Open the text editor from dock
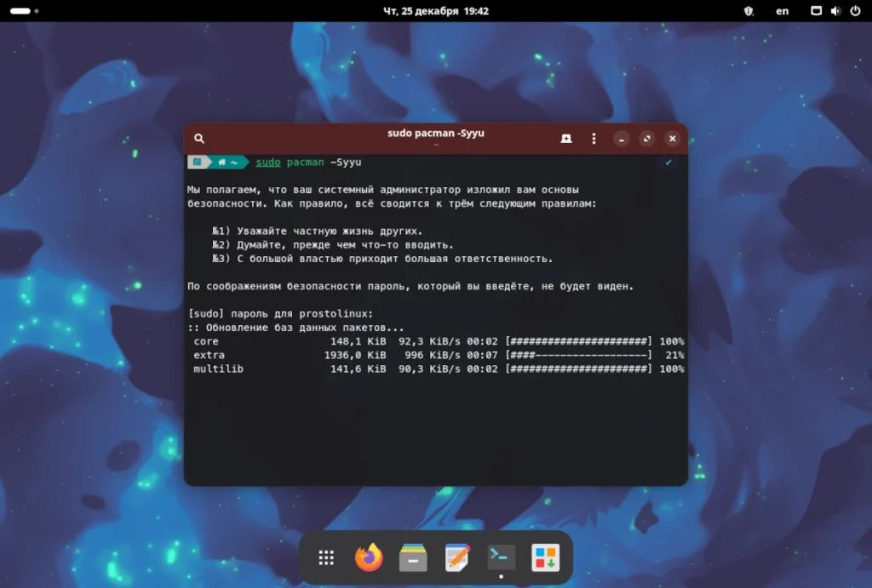 pos(457,557)
